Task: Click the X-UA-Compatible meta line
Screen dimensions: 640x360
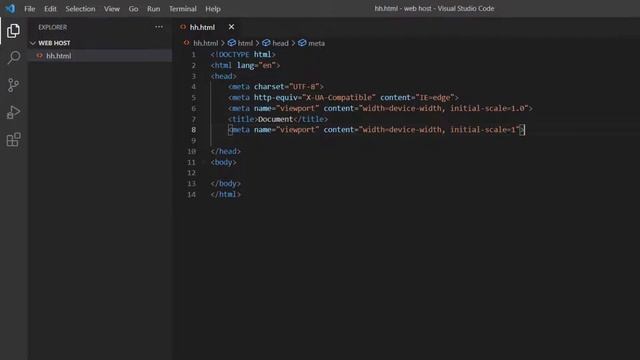Action: 343,98
